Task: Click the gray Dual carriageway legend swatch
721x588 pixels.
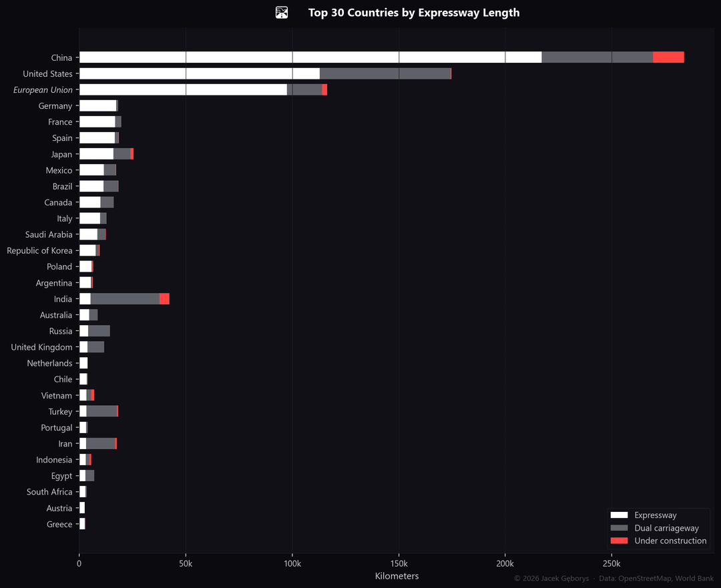Action: [x=619, y=528]
